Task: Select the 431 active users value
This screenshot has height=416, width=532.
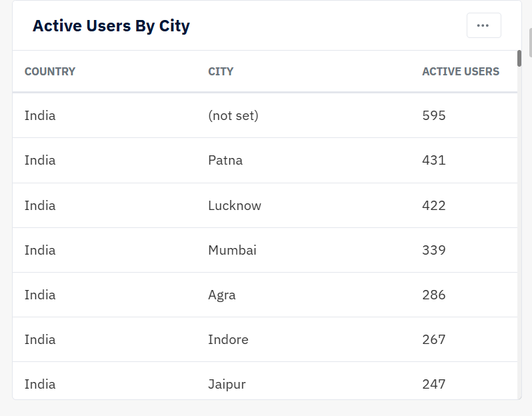Action: click(x=434, y=161)
